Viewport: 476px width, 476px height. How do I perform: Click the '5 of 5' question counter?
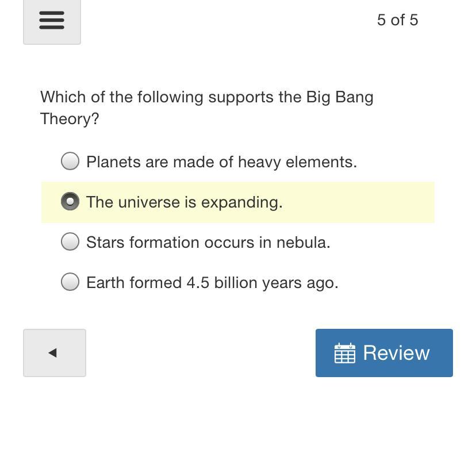[397, 20]
